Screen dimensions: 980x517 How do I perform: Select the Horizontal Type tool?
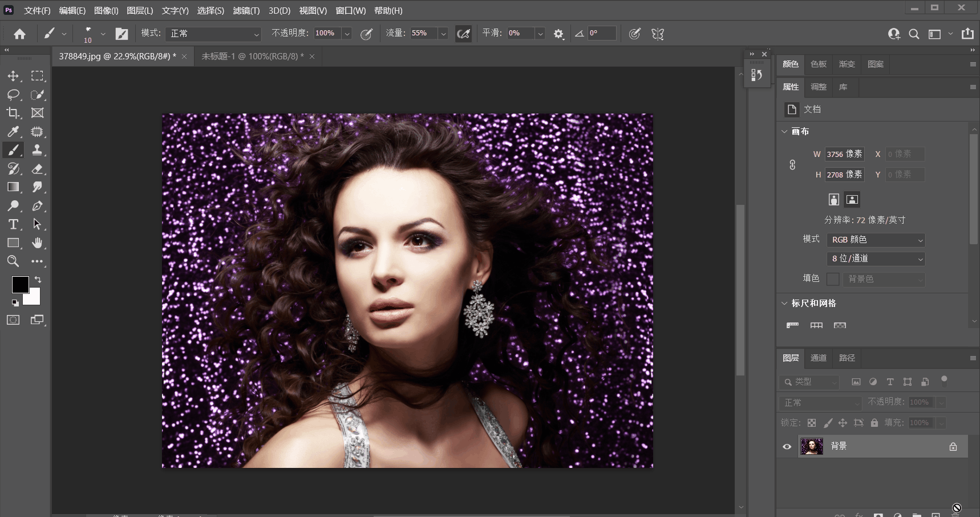[x=13, y=224]
